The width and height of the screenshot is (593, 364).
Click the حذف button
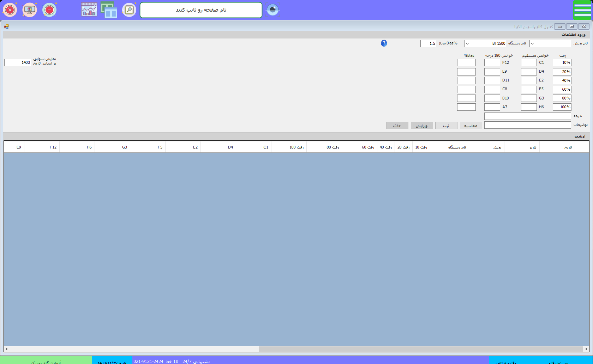tap(397, 126)
